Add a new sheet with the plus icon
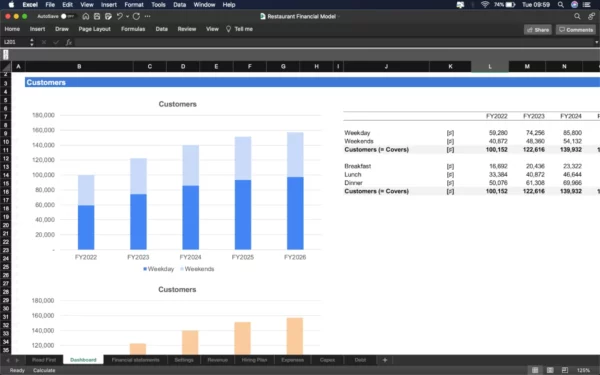The height and width of the screenshot is (375, 600). coord(385,360)
